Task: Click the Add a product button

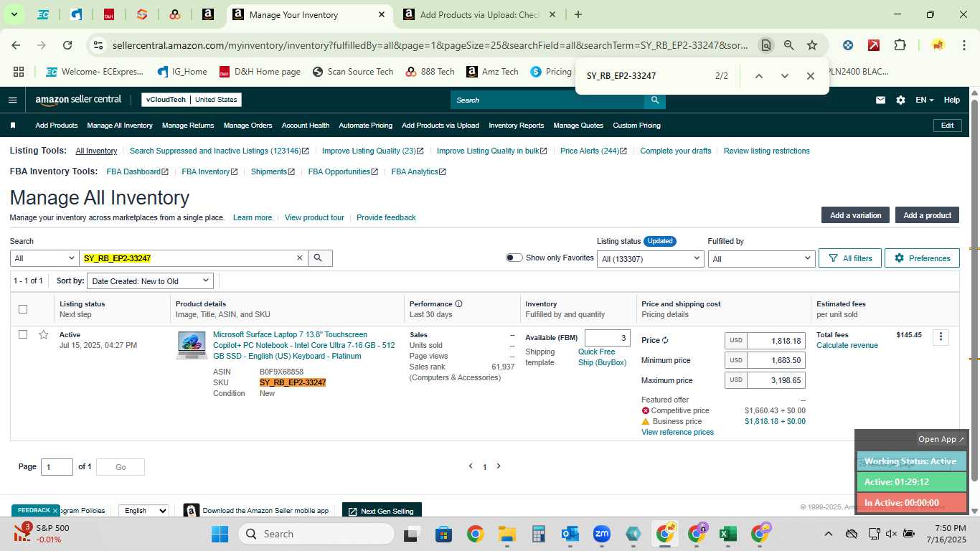Action: [927, 215]
